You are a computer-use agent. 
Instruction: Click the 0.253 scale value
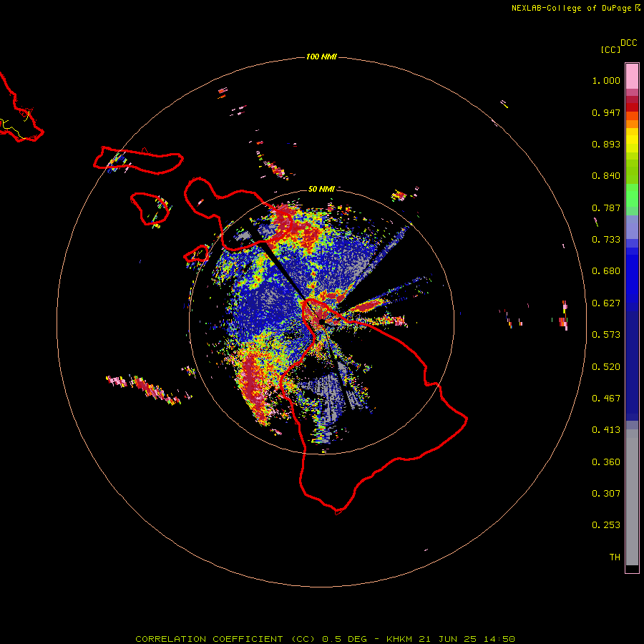click(606, 525)
